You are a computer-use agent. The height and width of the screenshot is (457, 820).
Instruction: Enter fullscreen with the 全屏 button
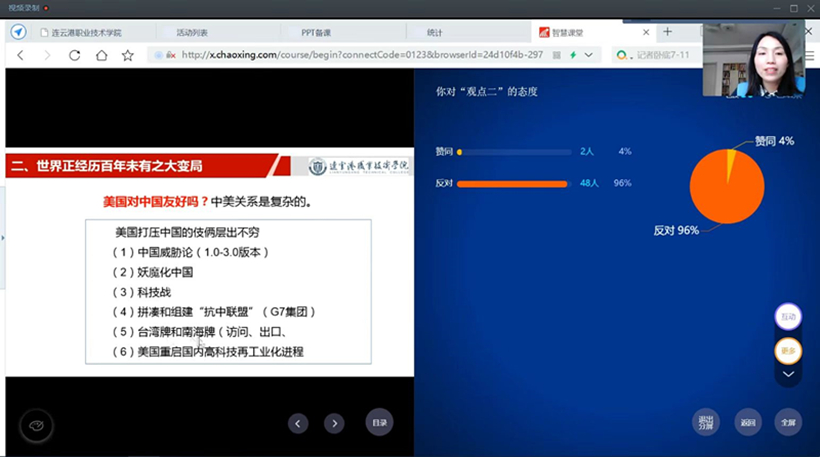coord(788,422)
